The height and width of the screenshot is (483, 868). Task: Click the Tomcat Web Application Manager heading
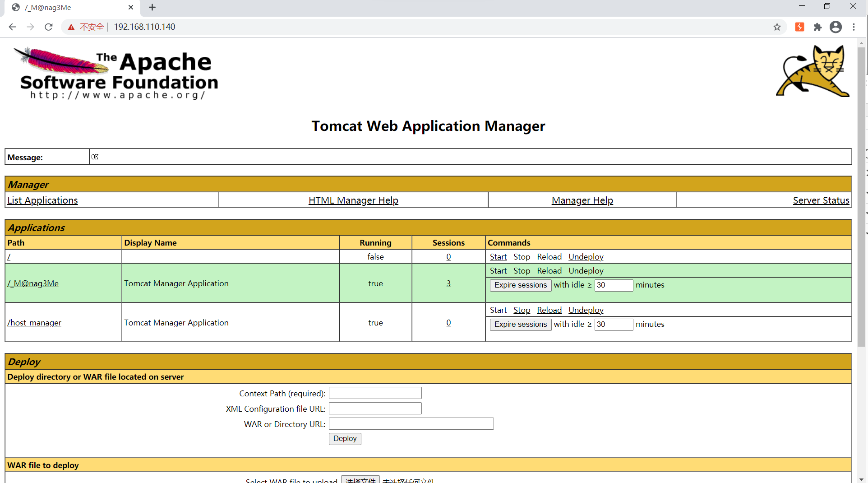428,126
